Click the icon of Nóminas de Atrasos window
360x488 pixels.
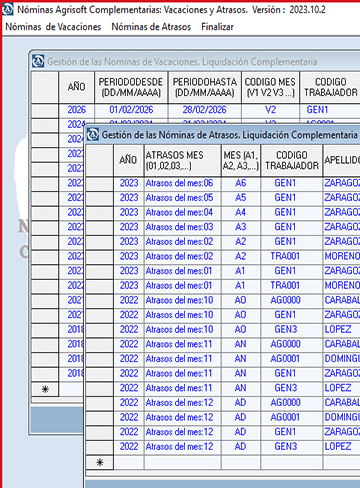pyautogui.click(x=93, y=135)
